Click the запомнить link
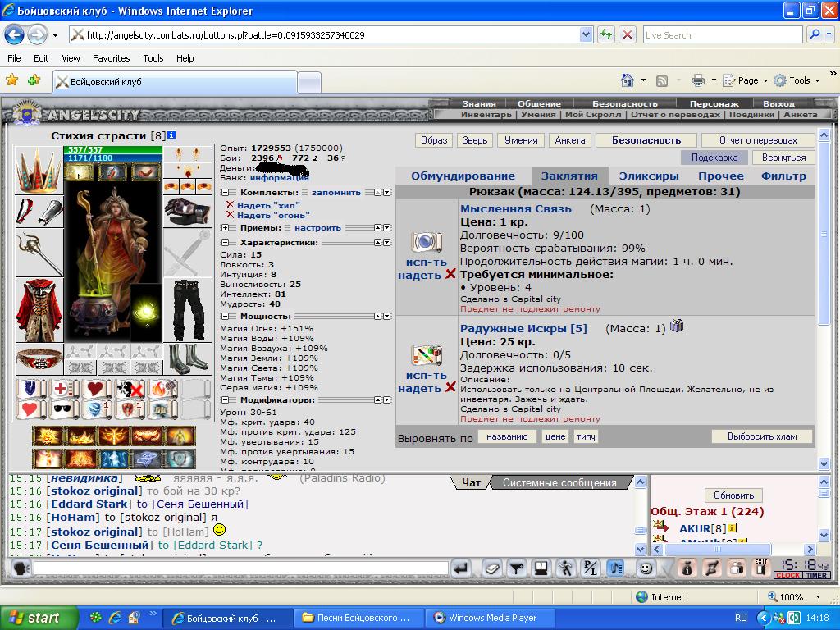 click(336, 192)
